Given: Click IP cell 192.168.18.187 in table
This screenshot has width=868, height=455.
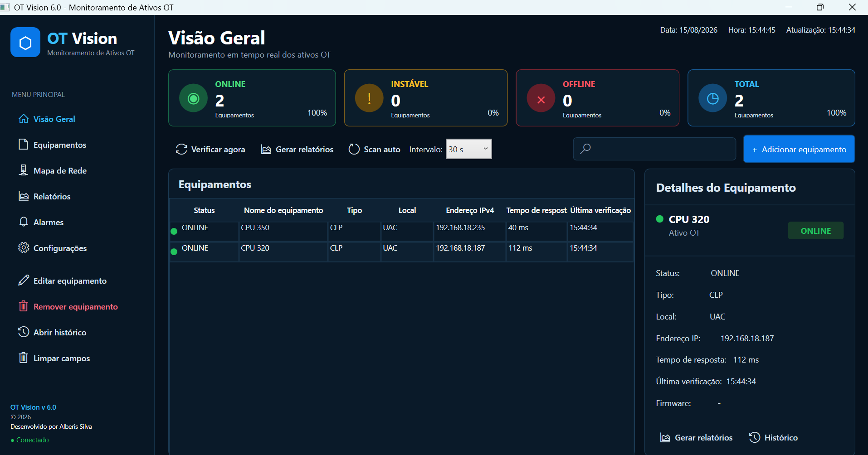Looking at the screenshot, I should coord(469,252).
